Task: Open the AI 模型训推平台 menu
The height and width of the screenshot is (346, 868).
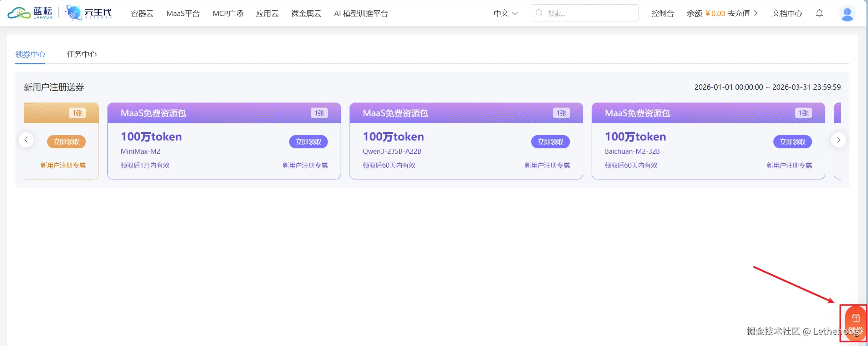Action: [x=361, y=14]
